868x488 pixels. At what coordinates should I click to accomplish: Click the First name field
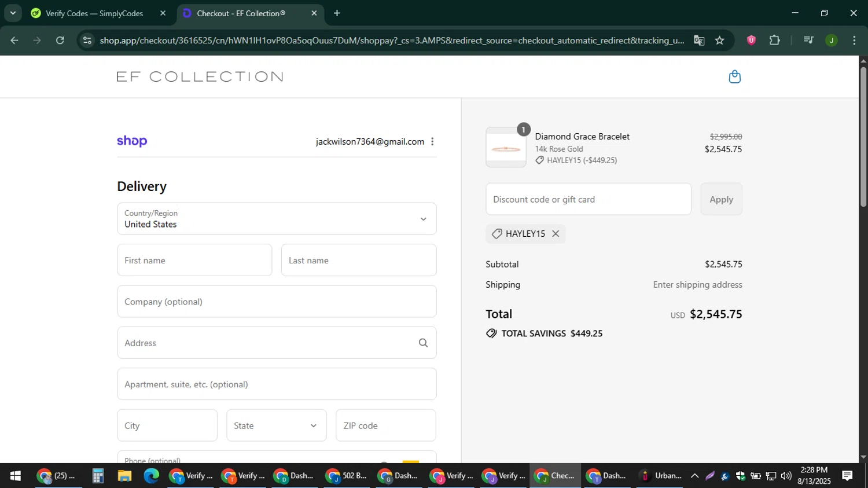[x=194, y=260]
